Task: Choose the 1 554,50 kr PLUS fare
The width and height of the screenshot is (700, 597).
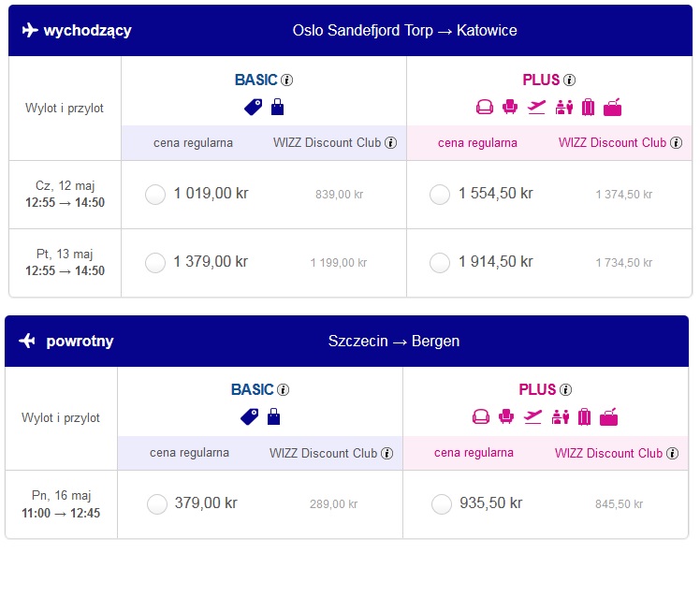Action: 440,195
